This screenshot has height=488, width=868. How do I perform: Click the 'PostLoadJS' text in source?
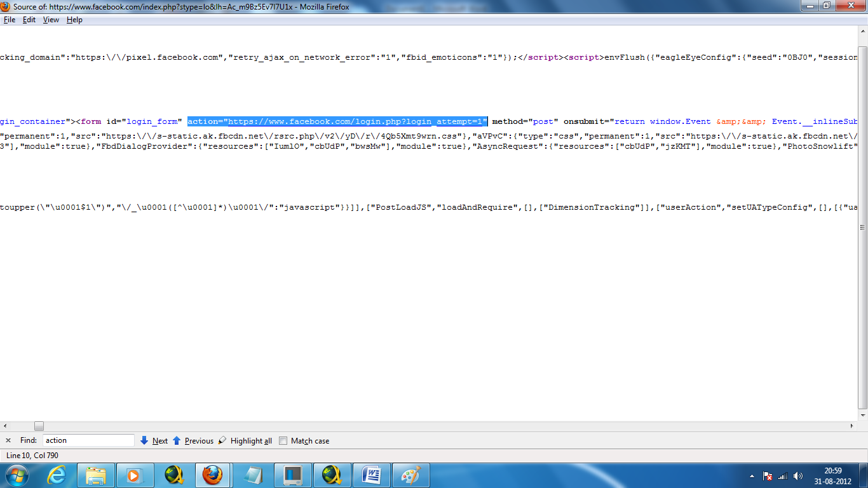click(x=400, y=208)
